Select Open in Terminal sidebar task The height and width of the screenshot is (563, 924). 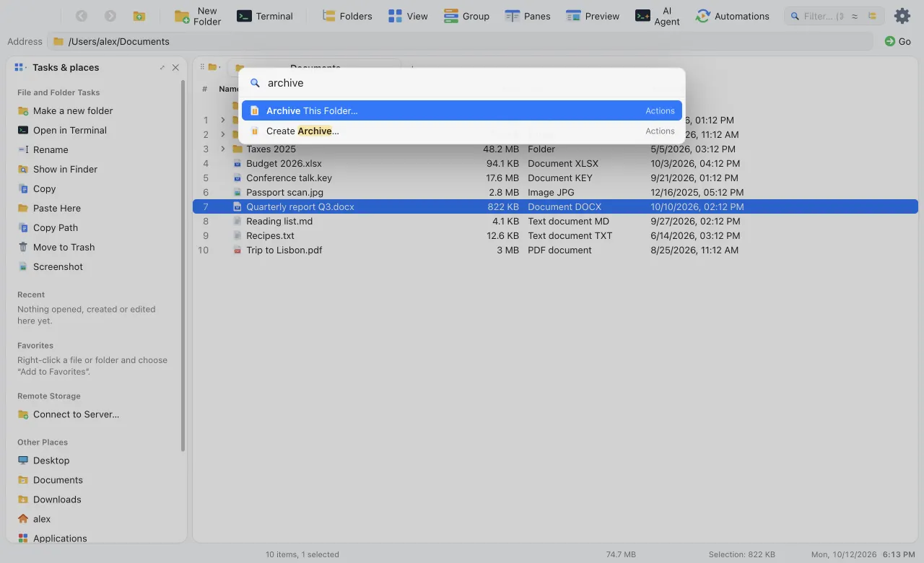pyautogui.click(x=62, y=130)
